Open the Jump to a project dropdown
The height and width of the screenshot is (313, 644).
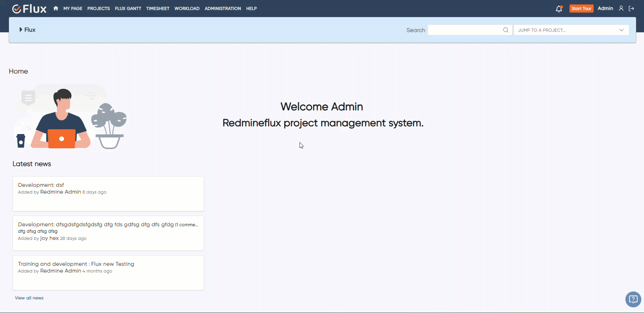coord(571,30)
